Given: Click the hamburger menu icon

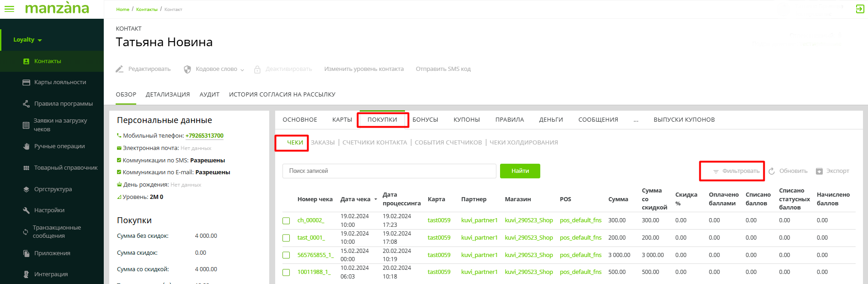Looking at the screenshot, I should 9,9.
